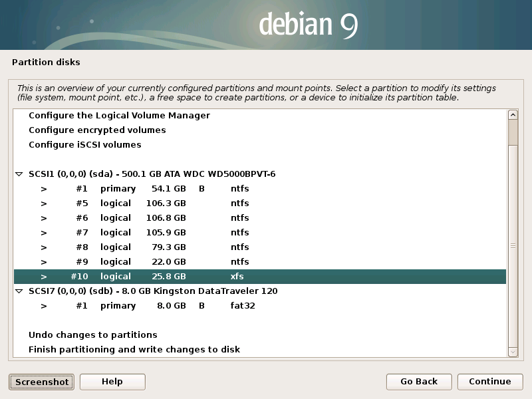Click the > arrow of partition #6
Screen dimensions: 532x399
point(44,218)
